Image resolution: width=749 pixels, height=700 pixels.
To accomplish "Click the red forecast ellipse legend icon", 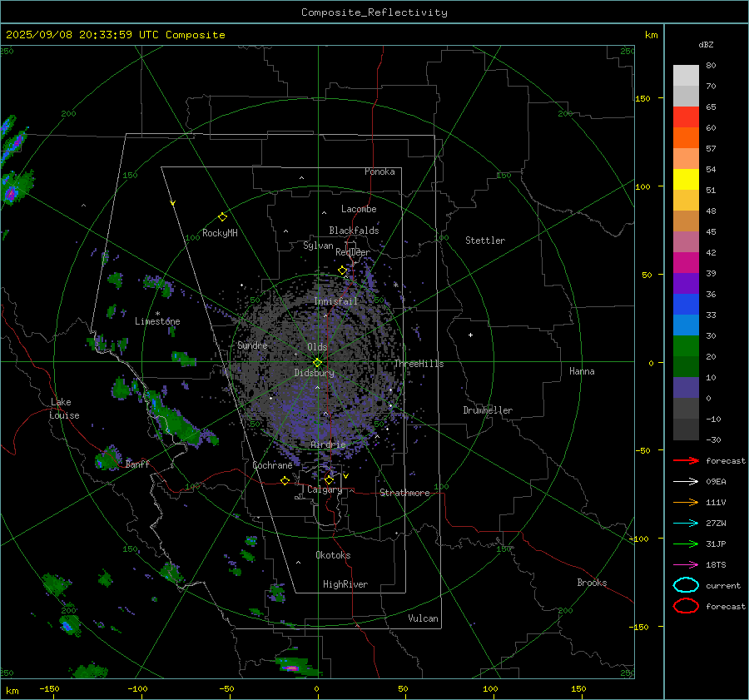I will [686, 606].
